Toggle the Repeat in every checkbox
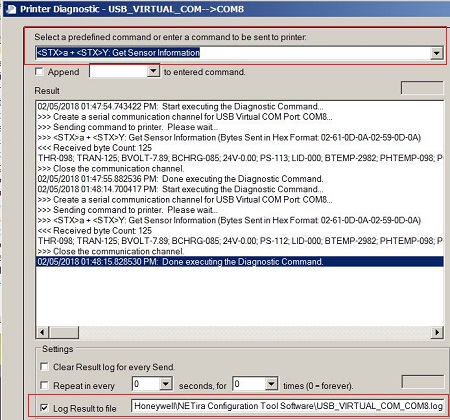Image resolution: width=450 pixels, height=420 pixels. pyautogui.click(x=44, y=385)
